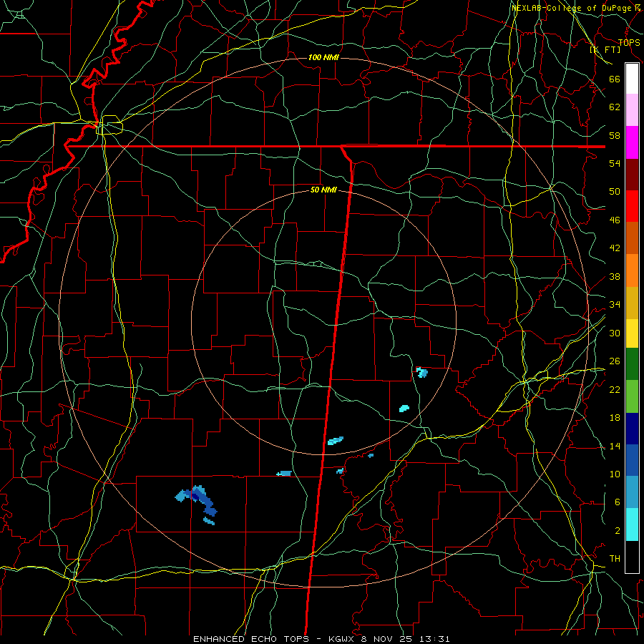The image size is (644, 644).
Task: Click the 'TOPS' legend title
Action: point(629,42)
